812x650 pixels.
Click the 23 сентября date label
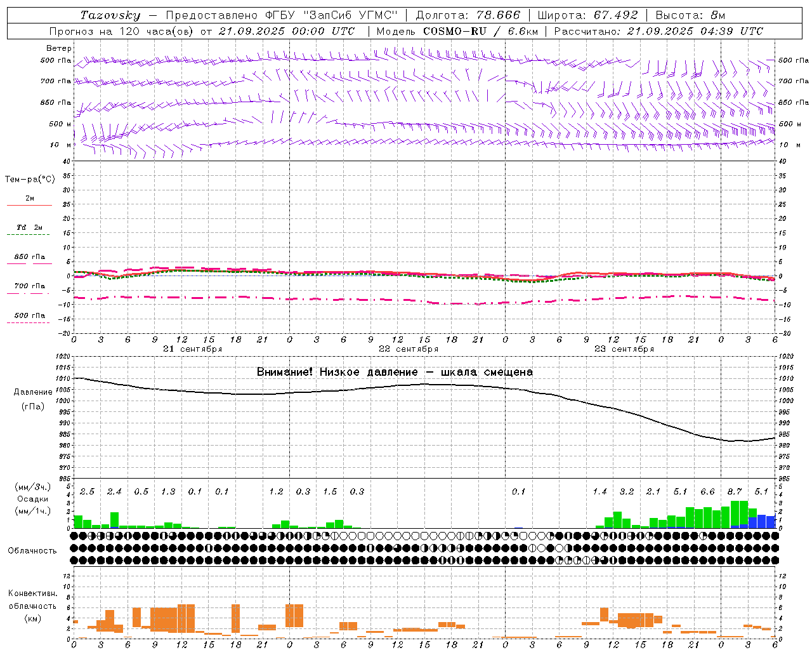(x=624, y=349)
